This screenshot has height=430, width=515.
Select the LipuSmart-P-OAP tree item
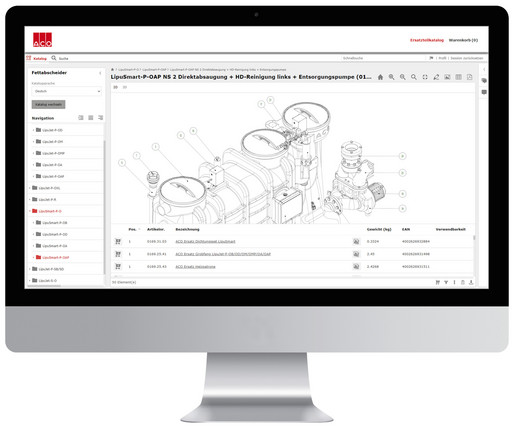click(x=55, y=257)
